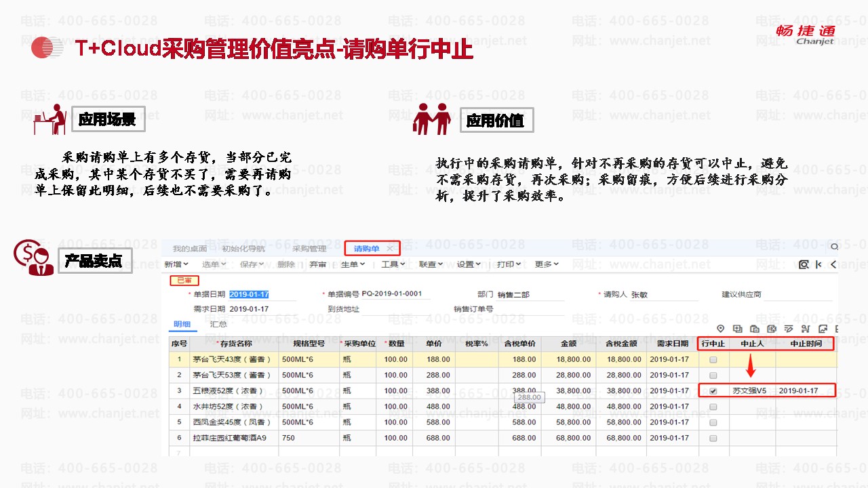Image resolution: width=868 pixels, height=488 pixels.
Task: Expand the 新增 dropdown menu
Action: coord(176,264)
